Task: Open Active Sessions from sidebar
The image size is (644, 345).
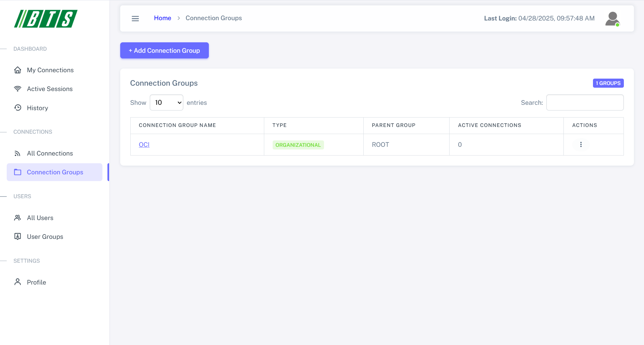Action: click(x=50, y=89)
